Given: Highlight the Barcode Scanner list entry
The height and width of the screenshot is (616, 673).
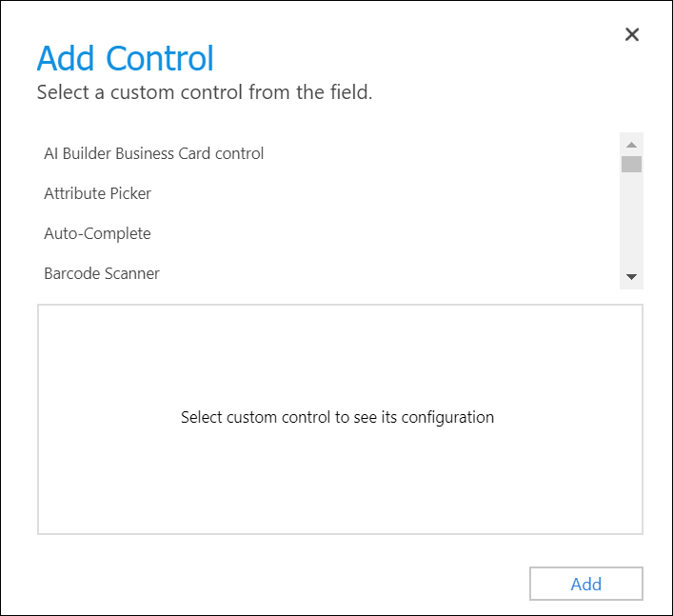Looking at the screenshot, I should click(x=328, y=273).
